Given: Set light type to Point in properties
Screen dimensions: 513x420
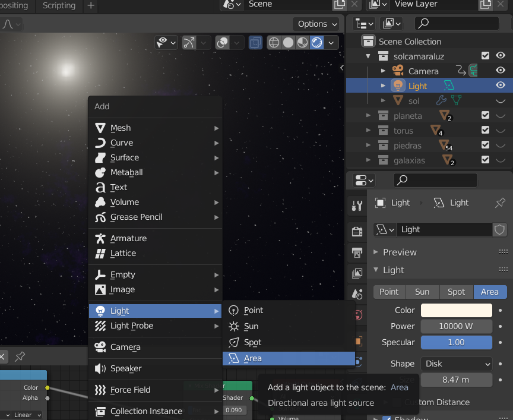Looking at the screenshot, I should [x=389, y=292].
